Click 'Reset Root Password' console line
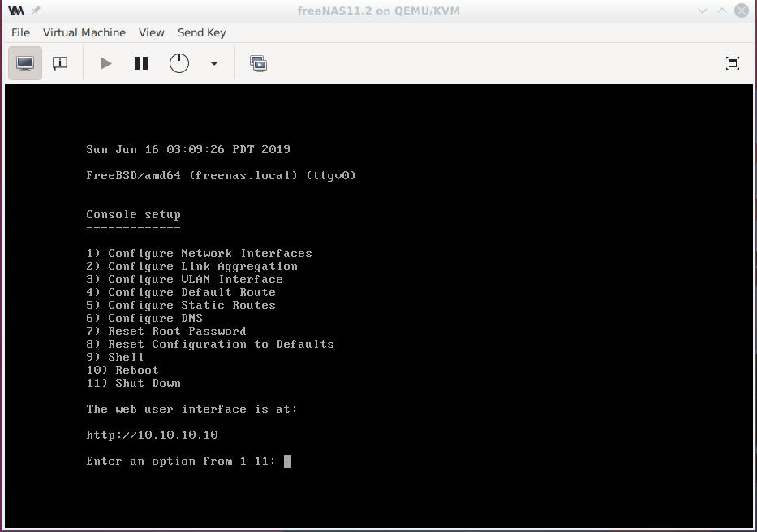757x532 pixels. [166, 332]
